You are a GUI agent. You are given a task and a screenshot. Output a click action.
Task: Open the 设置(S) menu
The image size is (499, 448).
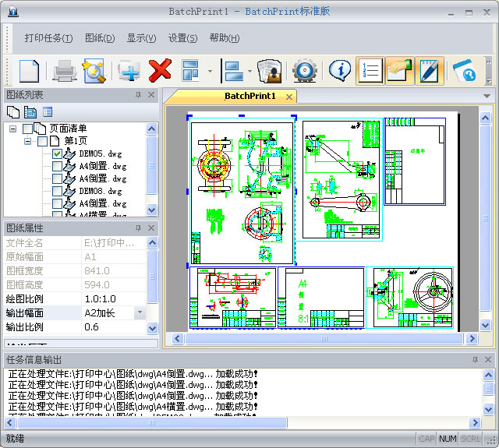click(x=182, y=38)
